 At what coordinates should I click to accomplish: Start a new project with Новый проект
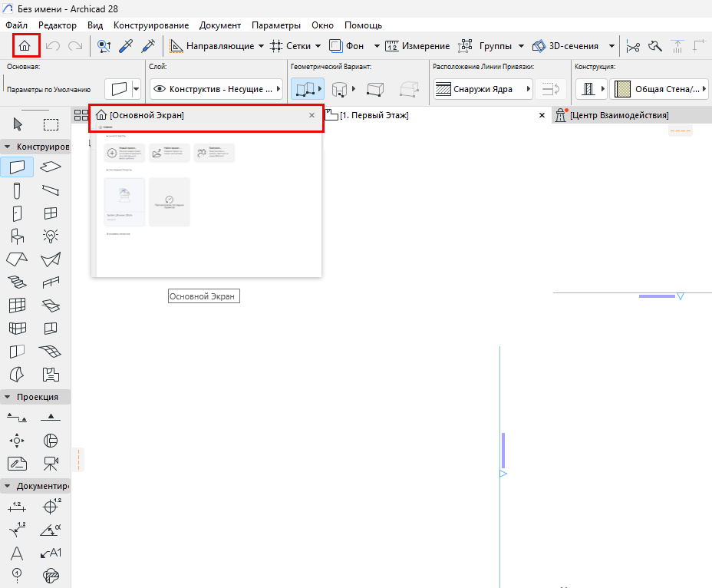click(x=124, y=153)
